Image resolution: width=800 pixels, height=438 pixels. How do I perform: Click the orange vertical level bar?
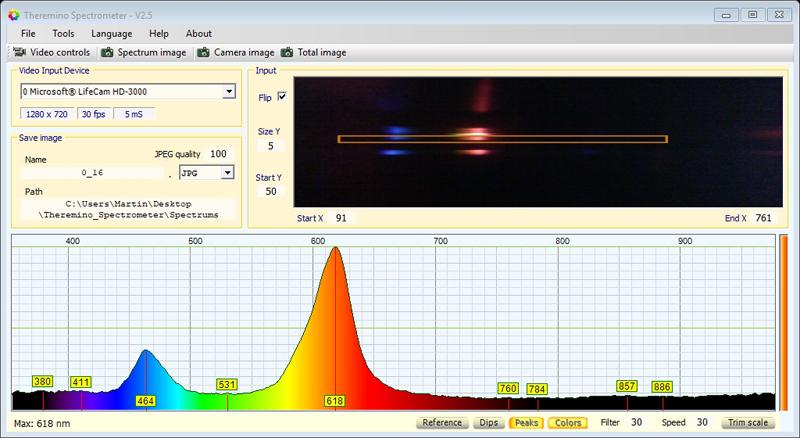point(783,323)
